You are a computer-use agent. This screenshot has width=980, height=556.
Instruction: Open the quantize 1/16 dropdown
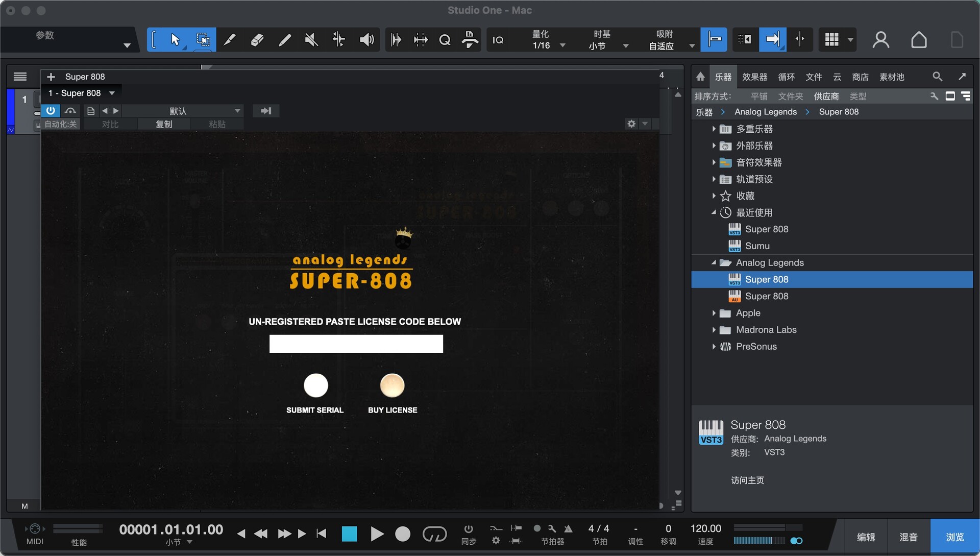[x=562, y=45]
